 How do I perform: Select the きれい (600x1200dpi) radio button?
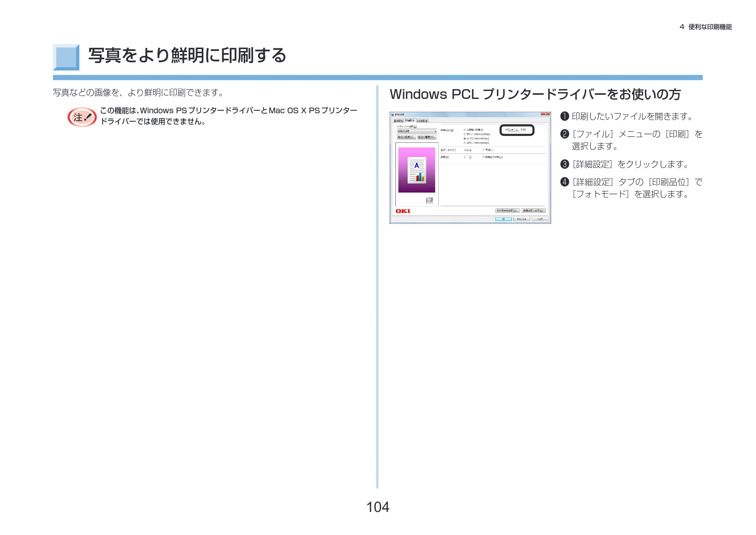pyautogui.click(x=465, y=134)
